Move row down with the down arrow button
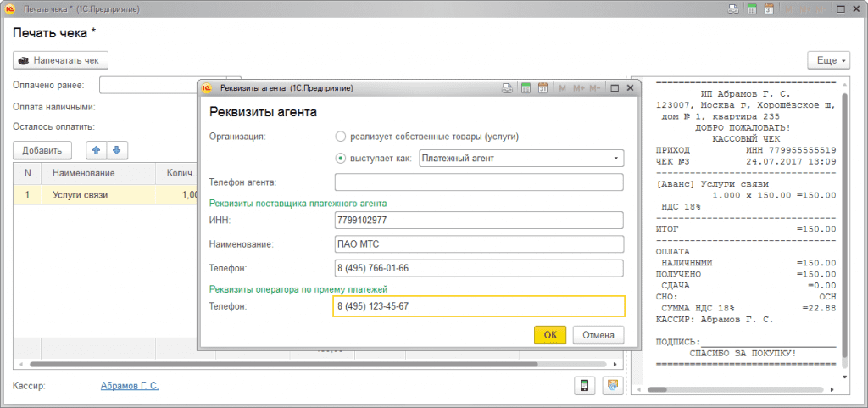The image size is (868, 408). tap(115, 150)
